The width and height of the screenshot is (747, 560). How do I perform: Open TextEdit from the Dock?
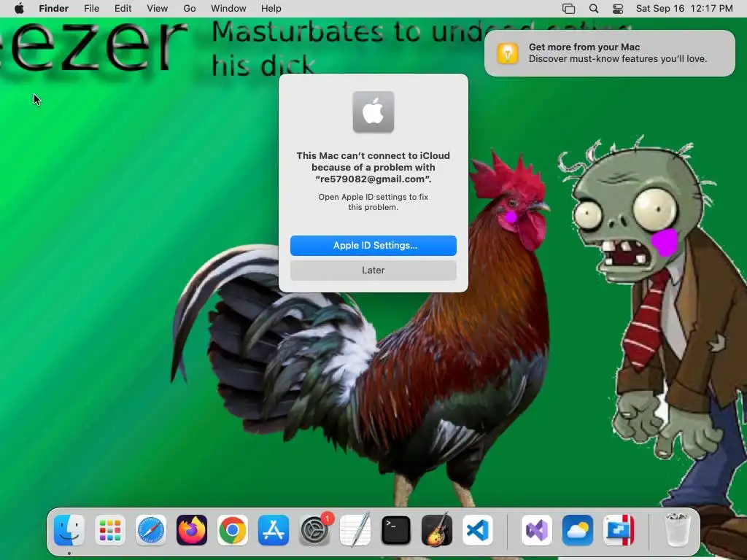tap(355, 530)
